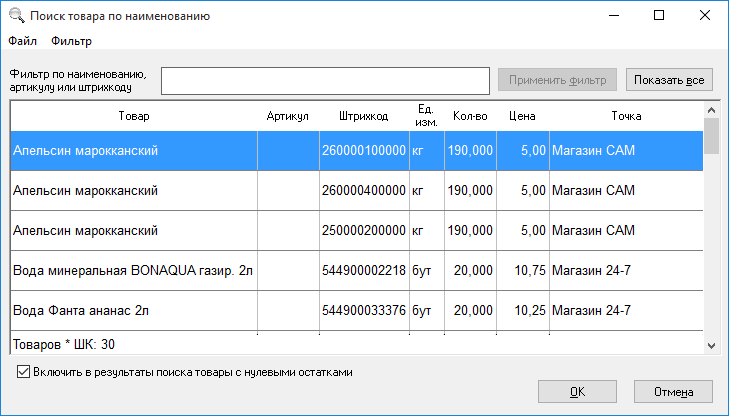Select row with barcode 260000400000
This screenshot has width=729, height=416.
click(363, 190)
